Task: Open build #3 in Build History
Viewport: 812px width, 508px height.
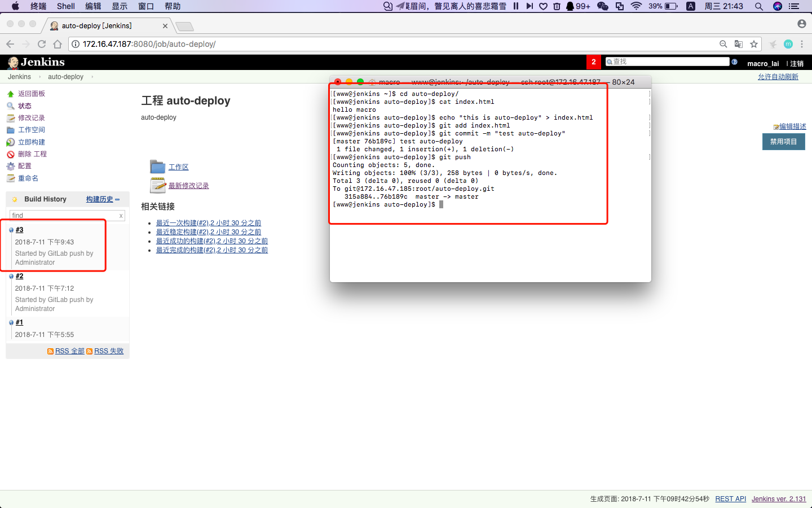Action: (20, 230)
